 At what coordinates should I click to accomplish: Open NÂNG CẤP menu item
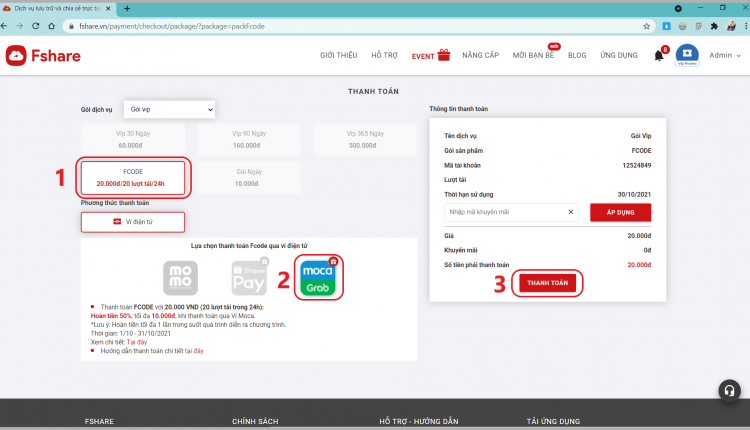pyautogui.click(x=481, y=55)
